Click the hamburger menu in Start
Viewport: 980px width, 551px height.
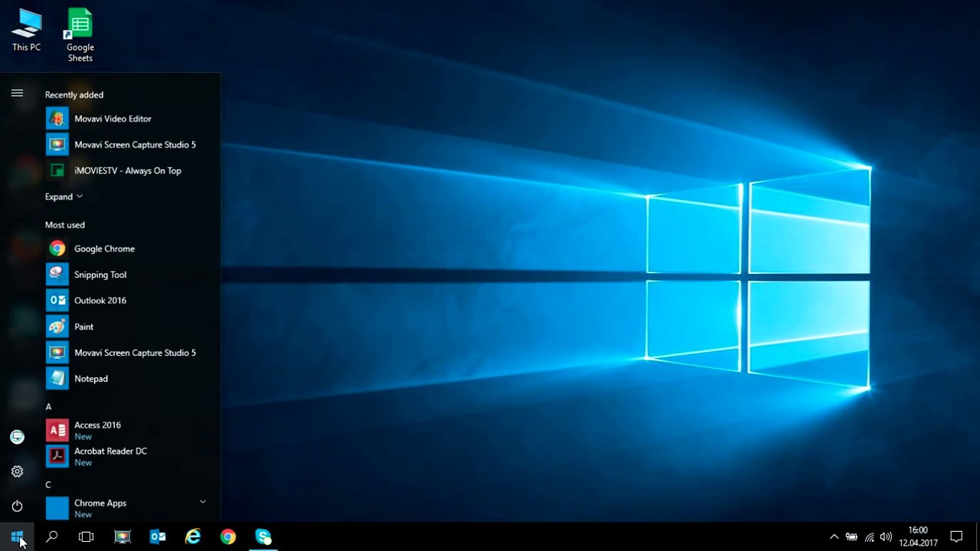17,93
